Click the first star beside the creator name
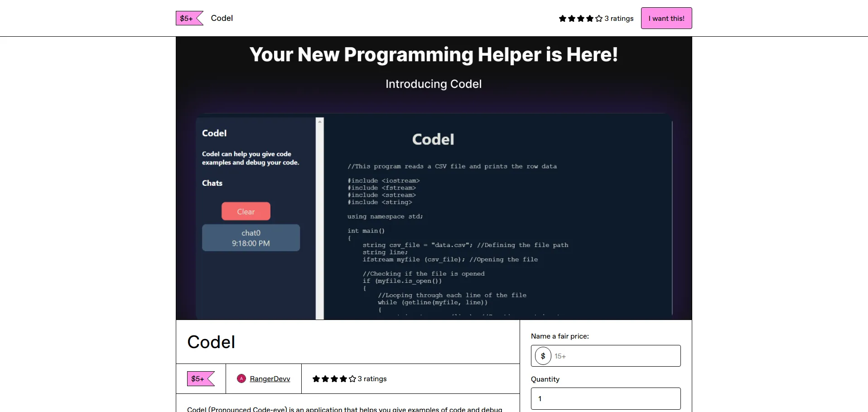This screenshot has width=868, height=412. coord(316,379)
